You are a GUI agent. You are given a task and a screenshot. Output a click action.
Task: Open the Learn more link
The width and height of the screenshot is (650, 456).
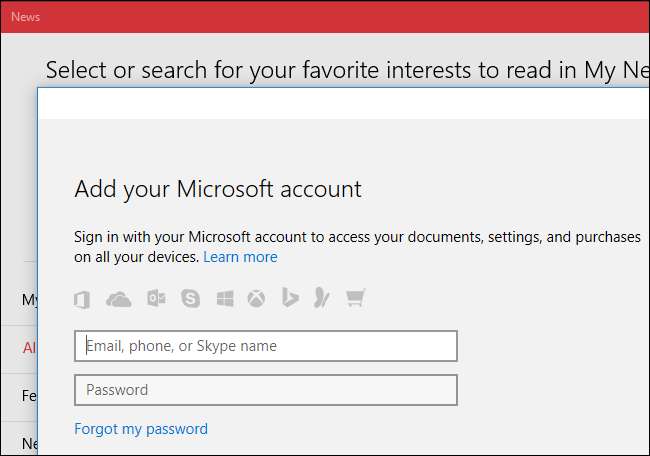240,257
